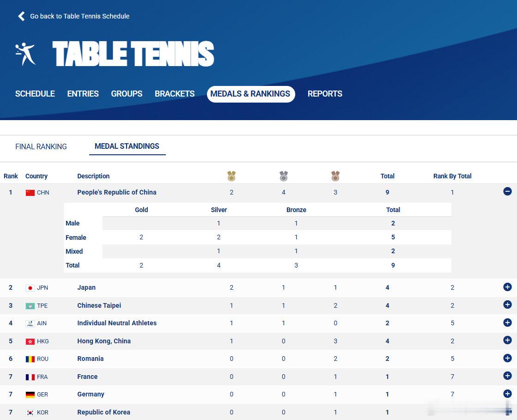Expand the Chinese Taipei medal breakdown
517x420 pixels.
tap(507, 304)
